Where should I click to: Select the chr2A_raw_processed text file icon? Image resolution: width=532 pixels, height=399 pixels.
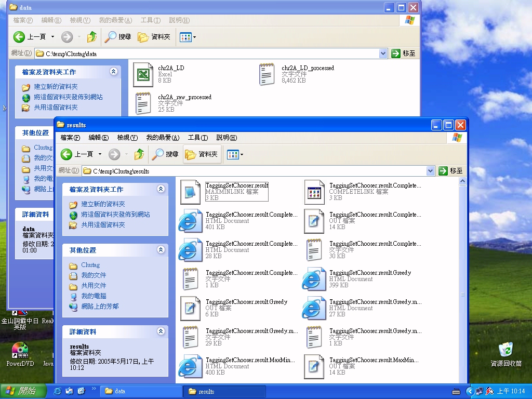(x=143, y=103)
